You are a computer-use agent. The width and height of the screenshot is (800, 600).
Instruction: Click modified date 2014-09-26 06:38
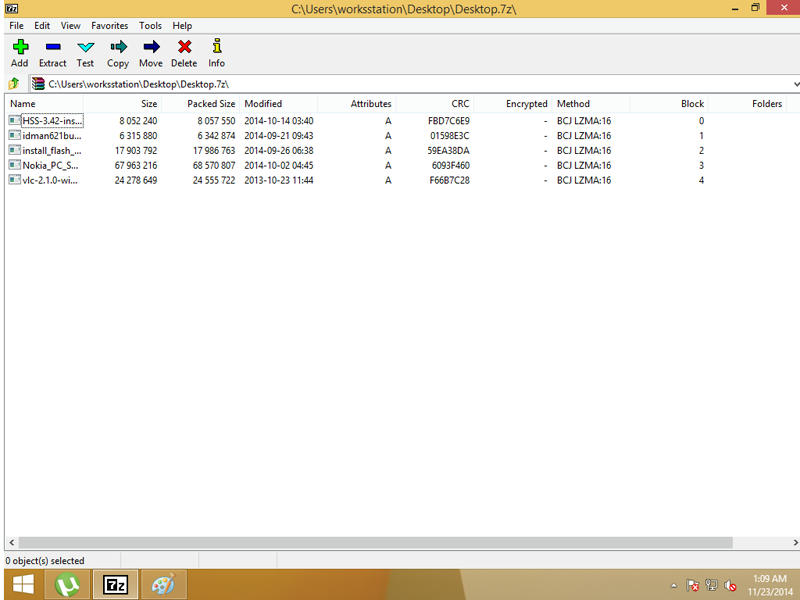pyautogui.click(x=279, y=151)
